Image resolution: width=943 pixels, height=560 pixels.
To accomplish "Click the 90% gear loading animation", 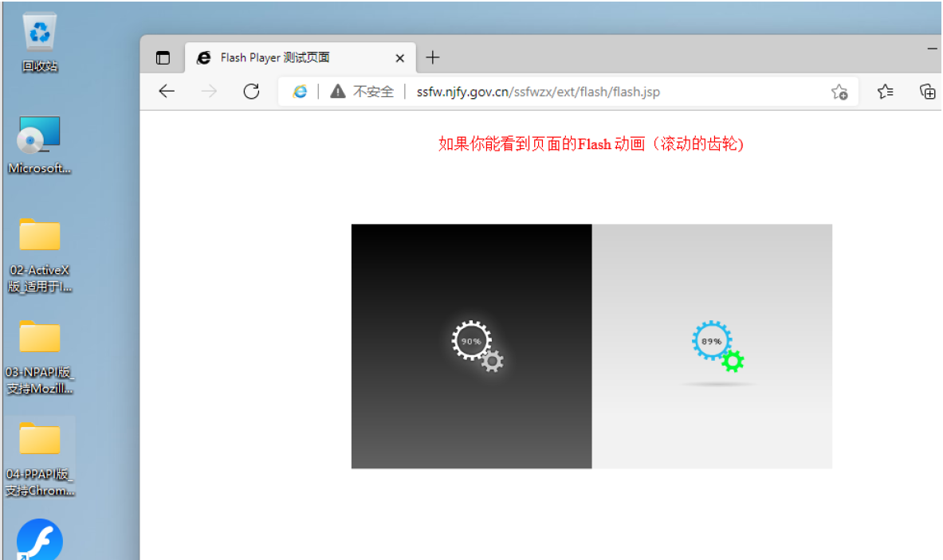I will 472,341.
